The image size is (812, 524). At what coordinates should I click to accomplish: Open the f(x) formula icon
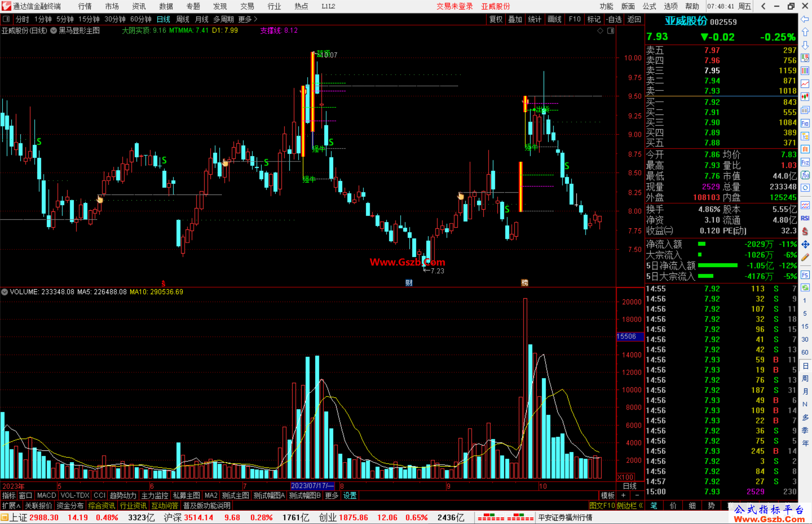(805, 175)
